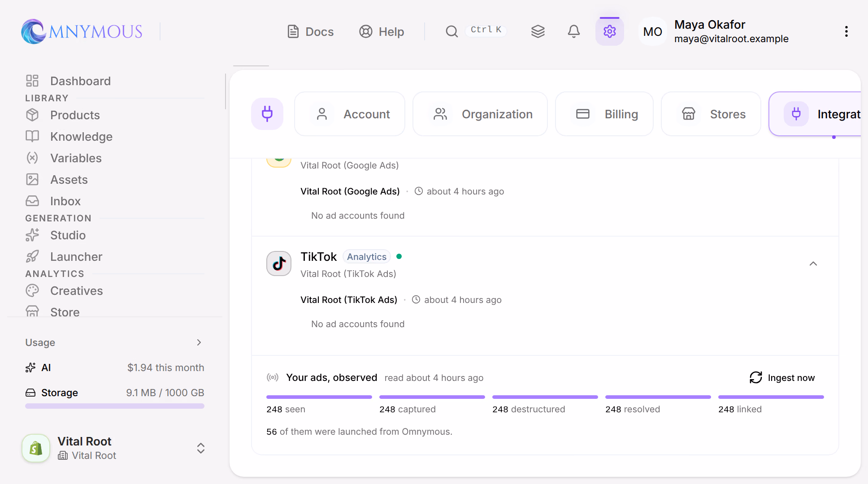
Task: Click the broadcast icon beside Your ads, observed
Action: click(x=273, y=377)
